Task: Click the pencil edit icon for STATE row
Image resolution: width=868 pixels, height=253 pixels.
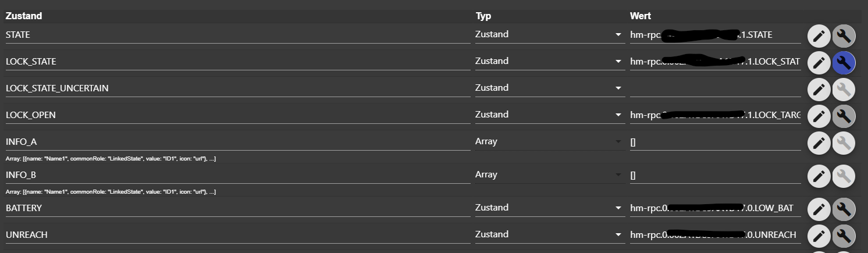Action: point(819,36)
